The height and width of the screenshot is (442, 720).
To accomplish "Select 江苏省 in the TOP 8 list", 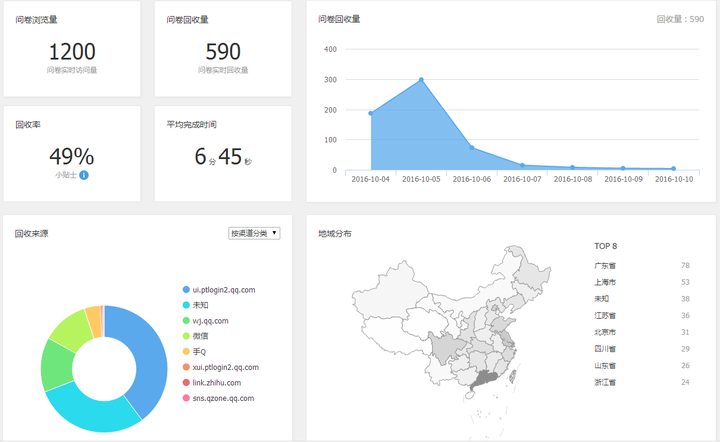I will click(605, 315).
